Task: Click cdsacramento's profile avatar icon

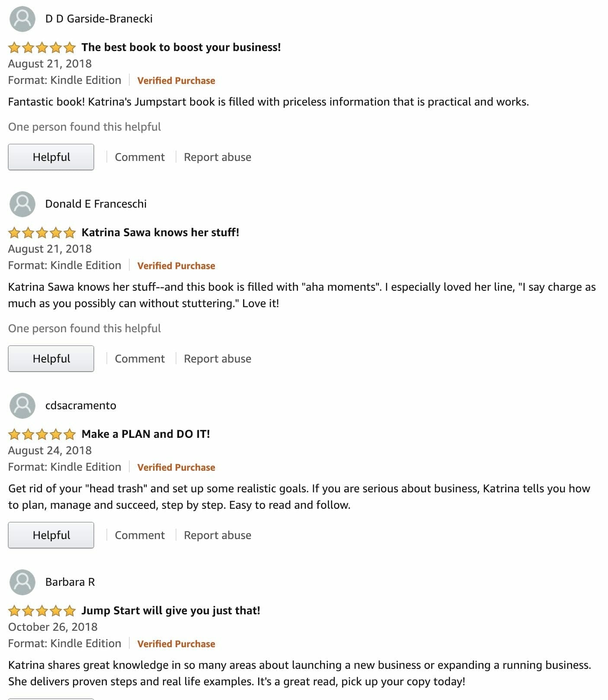Action: 22,405
